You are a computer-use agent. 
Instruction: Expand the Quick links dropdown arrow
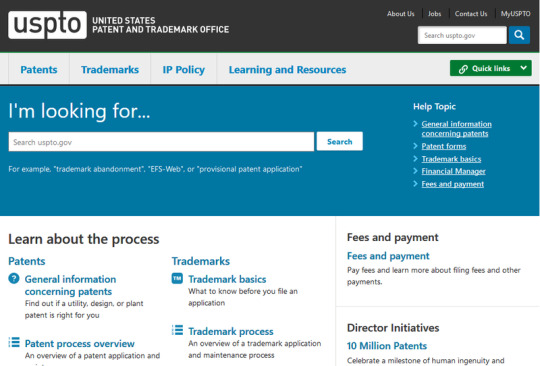tap(523, 68)
